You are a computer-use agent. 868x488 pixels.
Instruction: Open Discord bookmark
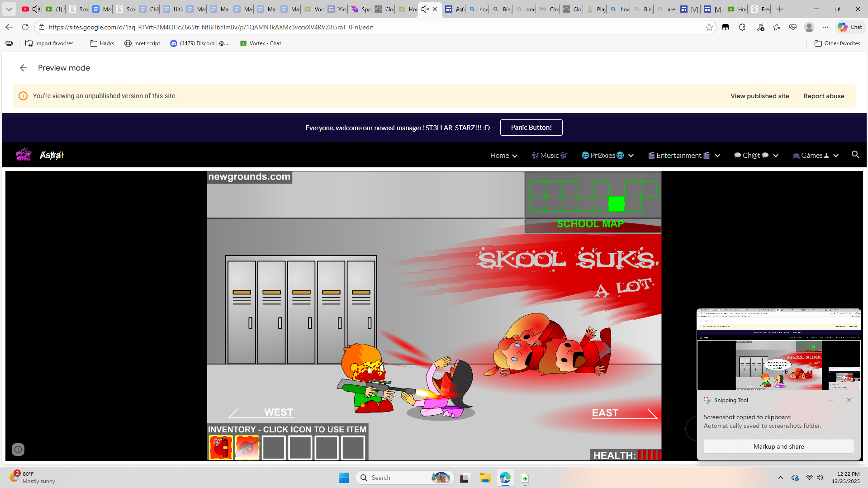coord(199,43)
